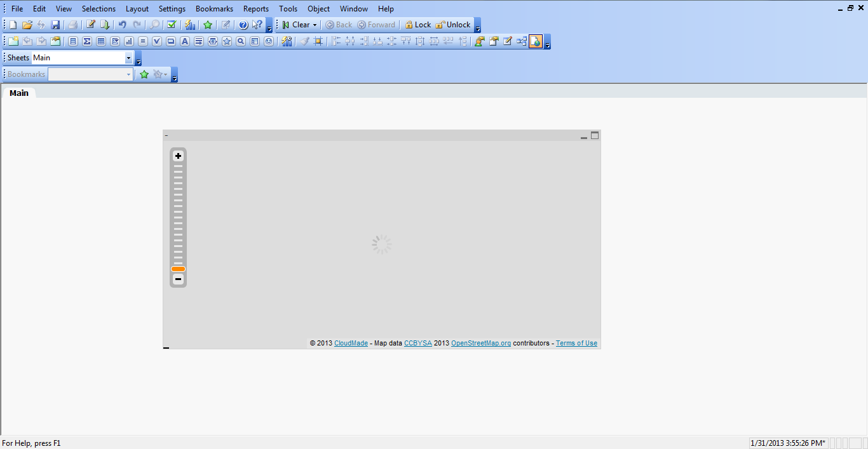The width and height of the screenshot is (868, 449).
Task: Open Document Properties icon in design toolbar
Action: pos(494,41)
